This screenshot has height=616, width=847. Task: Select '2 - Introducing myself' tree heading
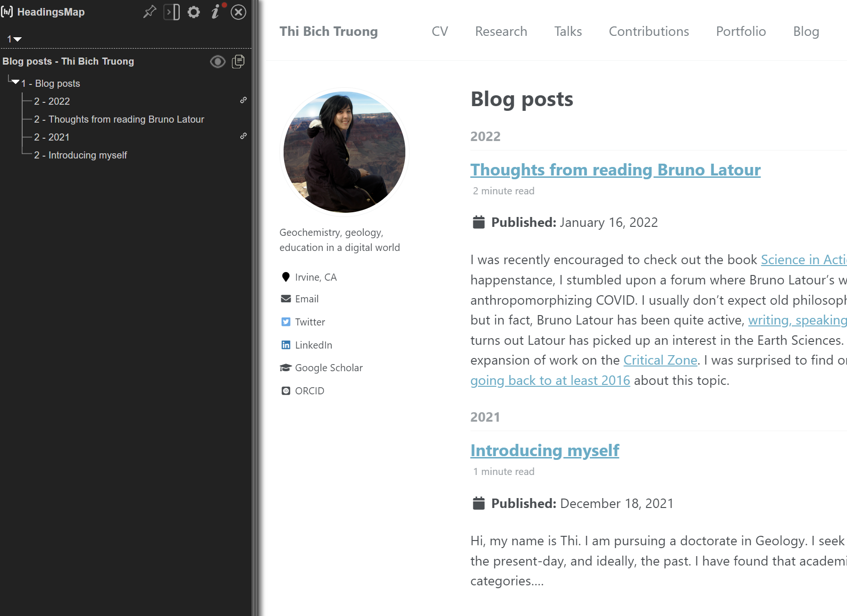[81, 155]
